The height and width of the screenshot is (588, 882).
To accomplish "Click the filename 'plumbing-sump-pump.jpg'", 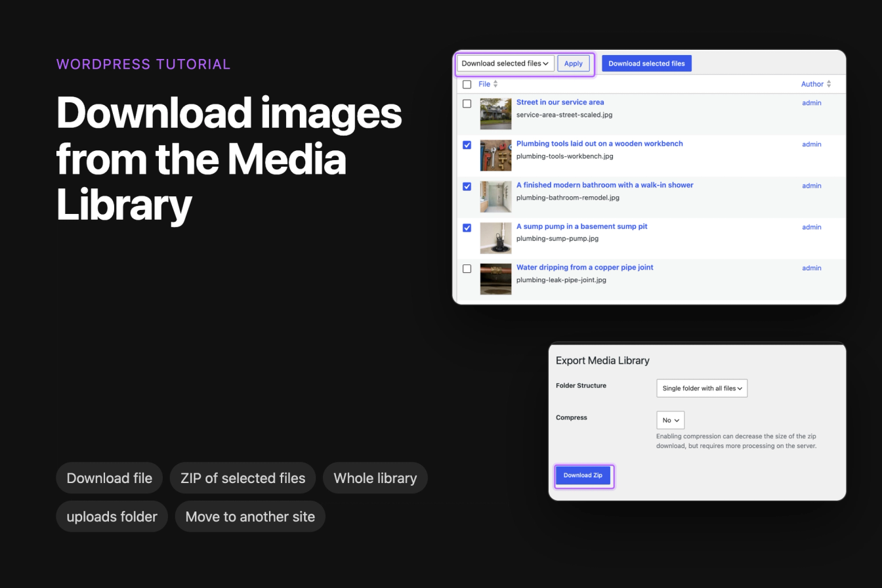I will [x=557, y=239].
